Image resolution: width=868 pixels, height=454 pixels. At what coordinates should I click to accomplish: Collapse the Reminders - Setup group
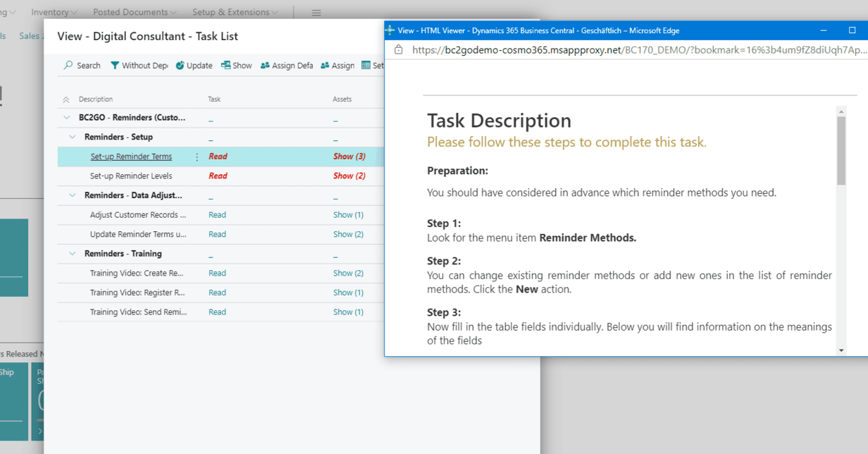pyautogui.click(x=73, y=137)
